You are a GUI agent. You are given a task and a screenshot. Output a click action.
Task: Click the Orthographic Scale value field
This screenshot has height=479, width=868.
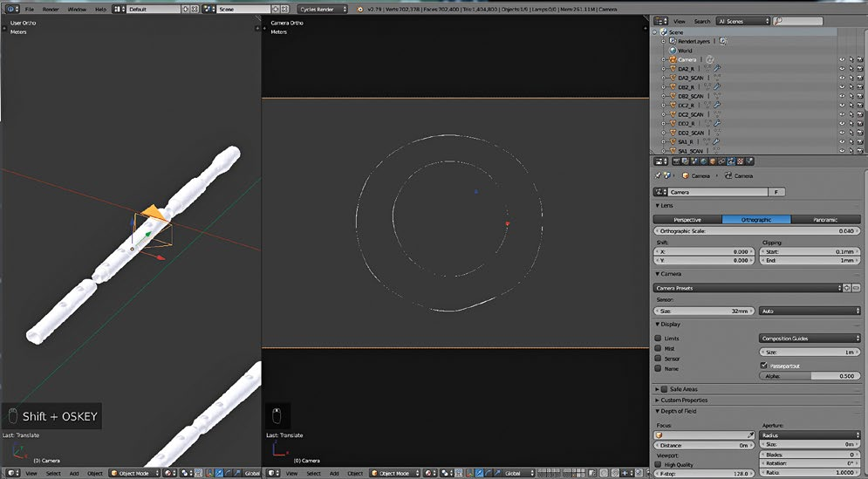pos(756,231)
